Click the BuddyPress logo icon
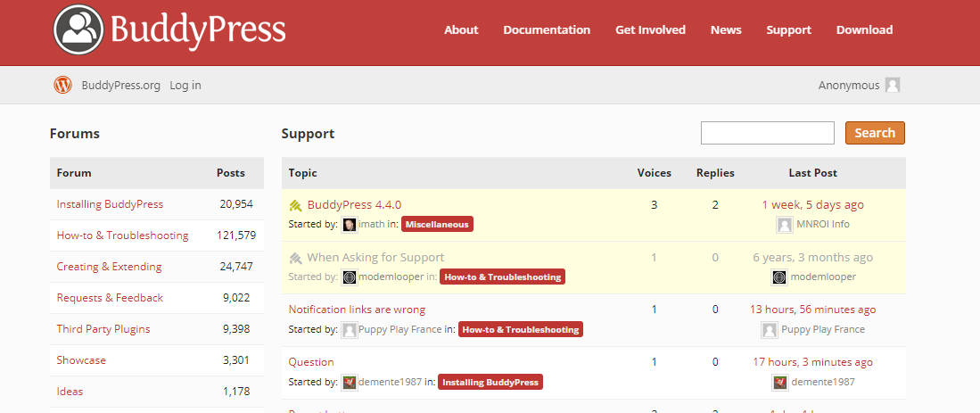 tap(78, 29)
